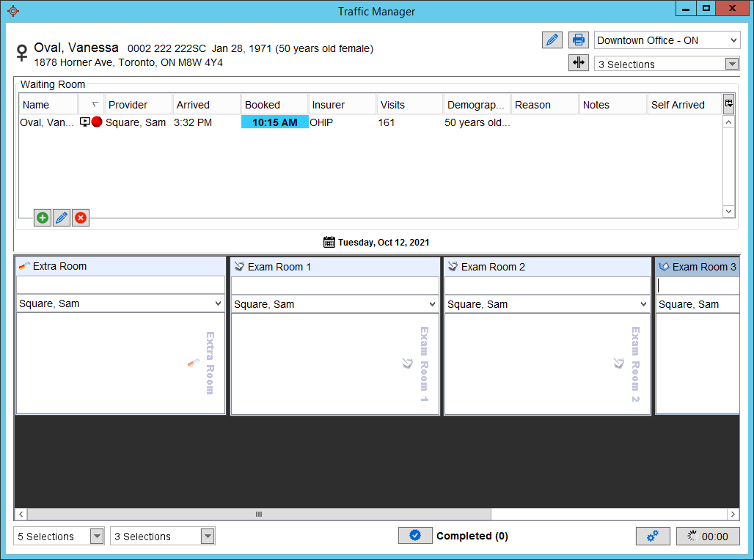Click the gears settings icon at the bottom right
Image resolution: width=754 pixels, height=560 pixels.
[x=653, y=536]
